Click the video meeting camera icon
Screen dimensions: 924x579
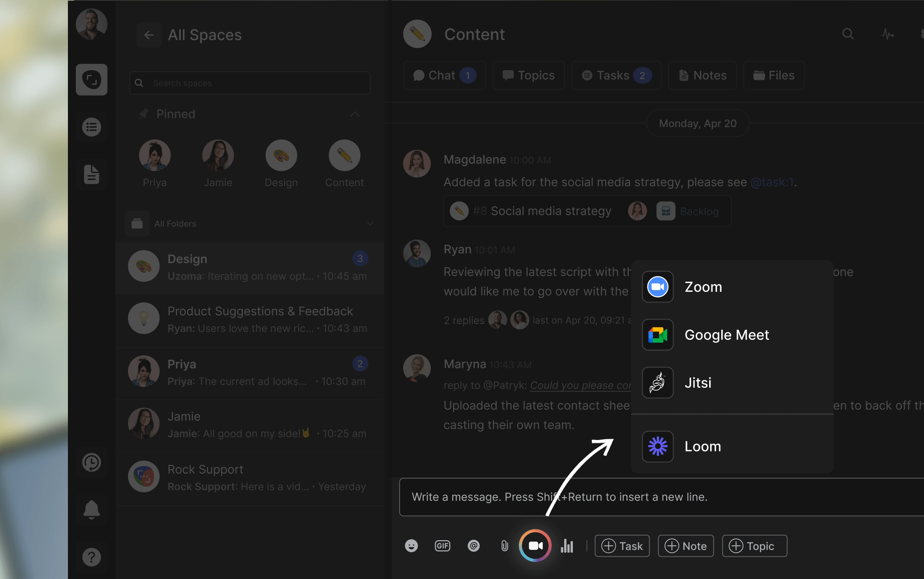point(535,546)
